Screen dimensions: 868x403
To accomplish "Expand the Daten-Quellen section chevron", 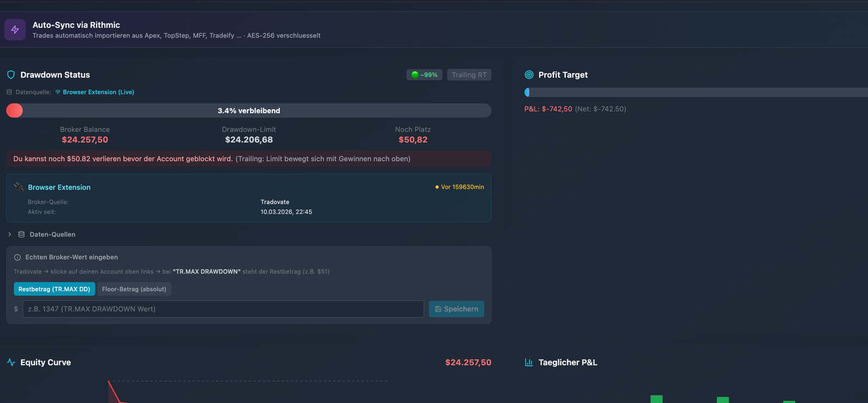I will tap(10, 235).
